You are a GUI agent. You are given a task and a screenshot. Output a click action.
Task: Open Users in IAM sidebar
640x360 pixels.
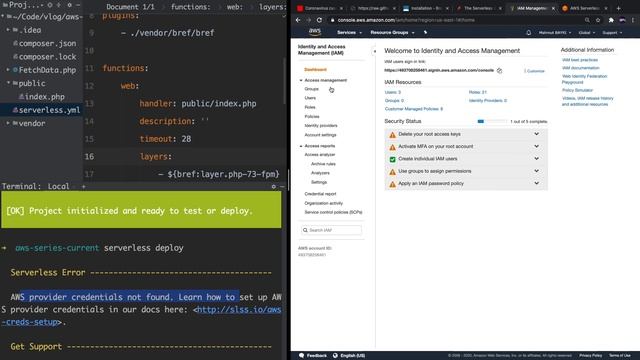[x=310, y=98]
